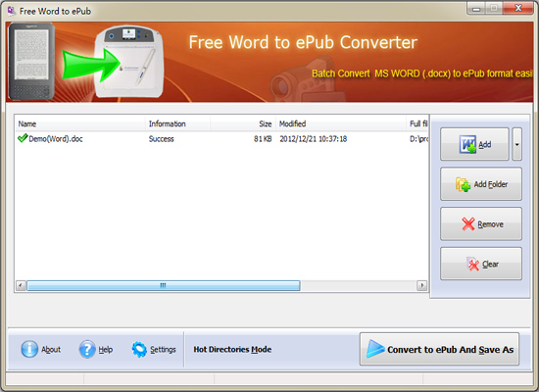Open Help
The width and height of the screenshot is (539, 392).
[x=96, y=349]
